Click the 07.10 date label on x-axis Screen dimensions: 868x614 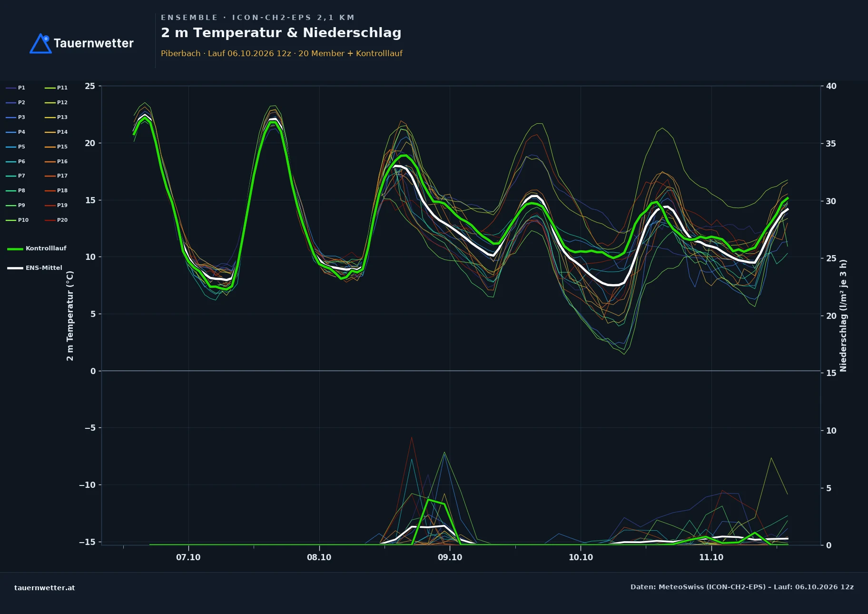tap(188, 557)
